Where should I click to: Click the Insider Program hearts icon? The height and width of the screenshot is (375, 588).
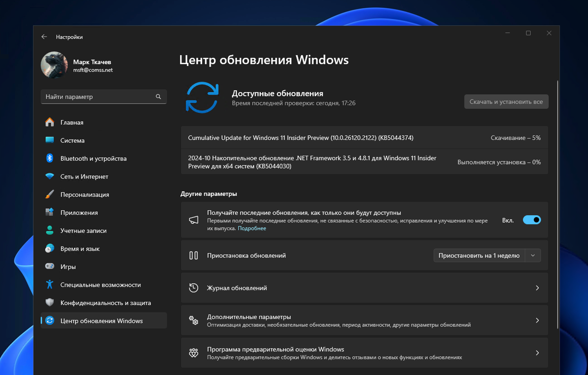(x=194, y=353)
